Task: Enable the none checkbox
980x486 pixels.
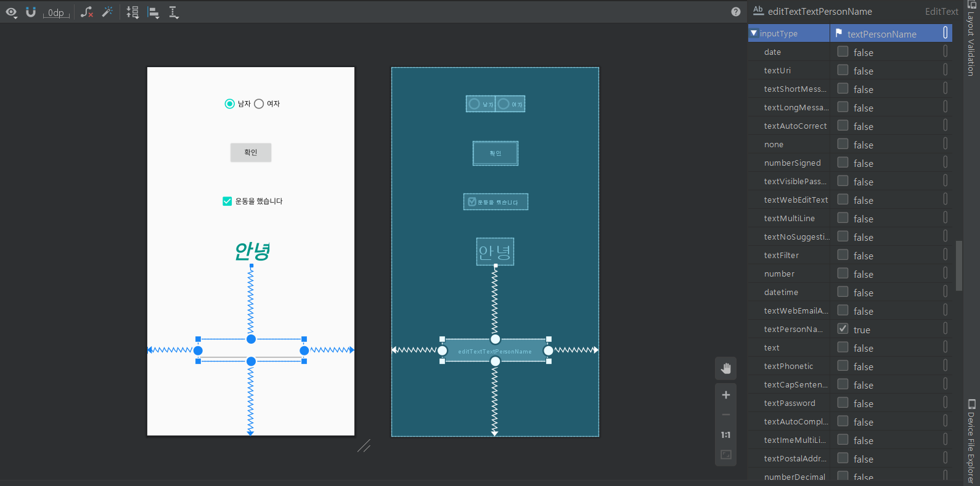Action: click(x=843, y=144)
